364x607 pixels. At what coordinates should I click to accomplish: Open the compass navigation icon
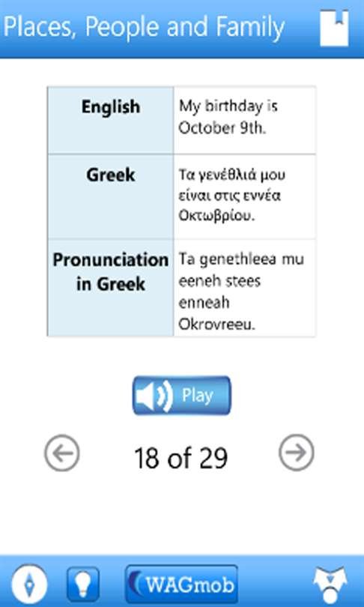(x=29, y=584)
